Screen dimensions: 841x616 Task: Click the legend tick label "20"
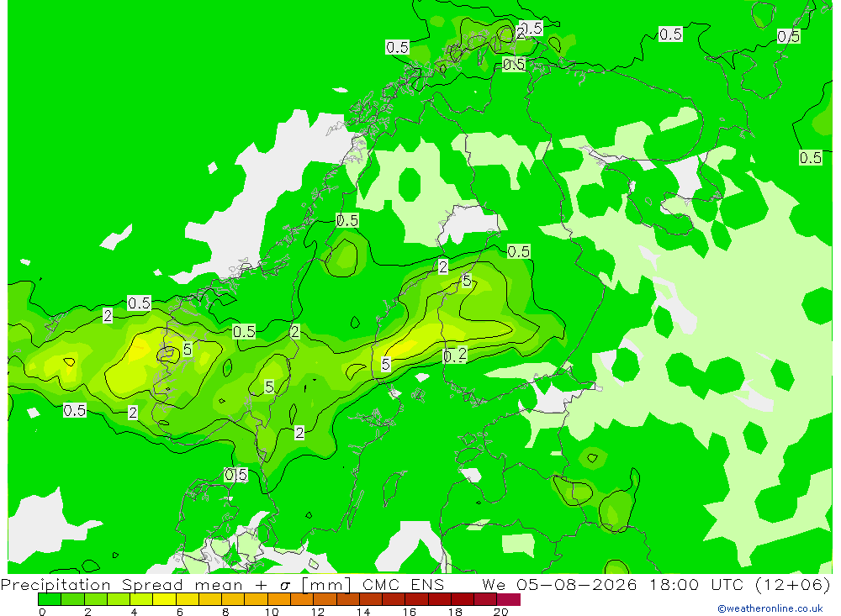[x=501, y=612]
